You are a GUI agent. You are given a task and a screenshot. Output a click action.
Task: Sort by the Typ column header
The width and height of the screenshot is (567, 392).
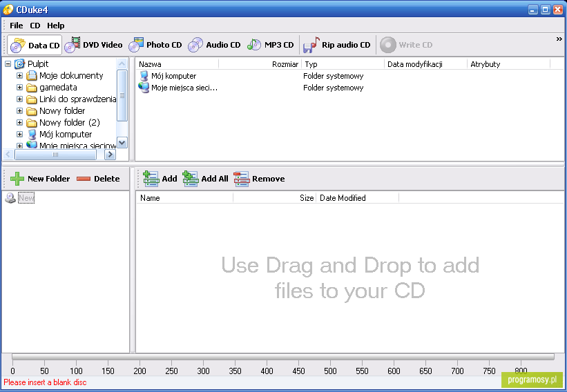343,64
